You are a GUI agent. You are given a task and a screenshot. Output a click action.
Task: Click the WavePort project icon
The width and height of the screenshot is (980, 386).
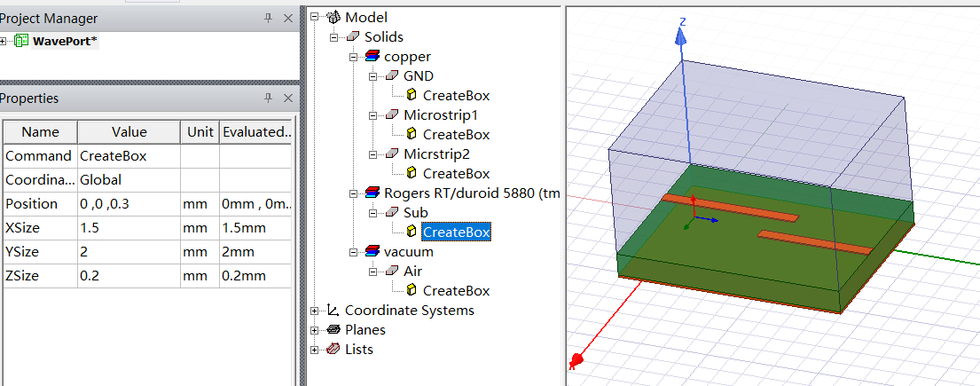click(x=21, y=42)
